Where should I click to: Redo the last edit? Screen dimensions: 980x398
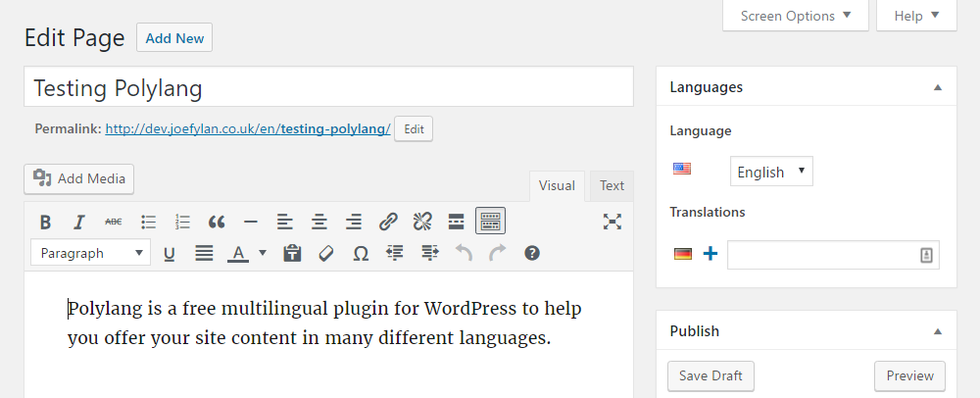coord(498,254)
